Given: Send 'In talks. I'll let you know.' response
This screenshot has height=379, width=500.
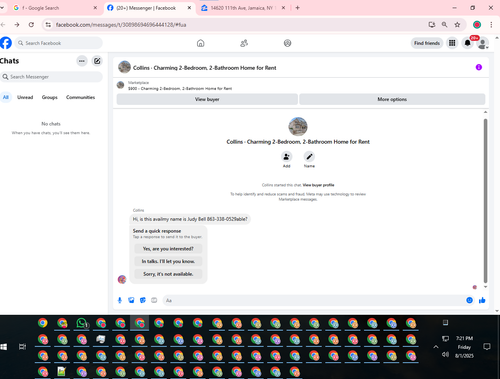Looking at the screenshot, I should pyautogui.click(x=168, y=261).
